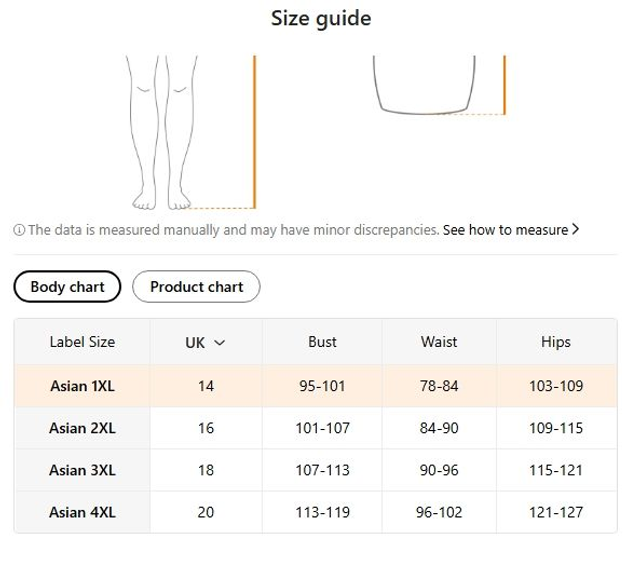Image resolution: width=640 pixels, height=567 pixels.
Task: Click the Label Size column header
Action: (82, 342)
